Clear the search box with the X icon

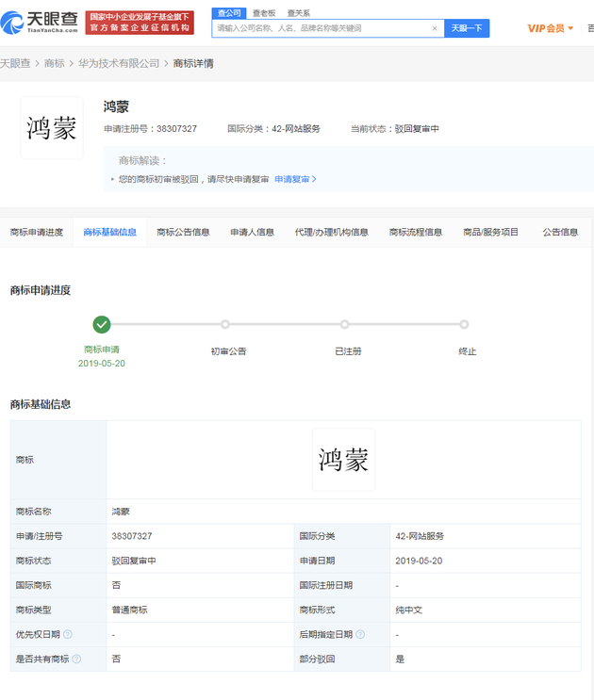tap(434, 28)
